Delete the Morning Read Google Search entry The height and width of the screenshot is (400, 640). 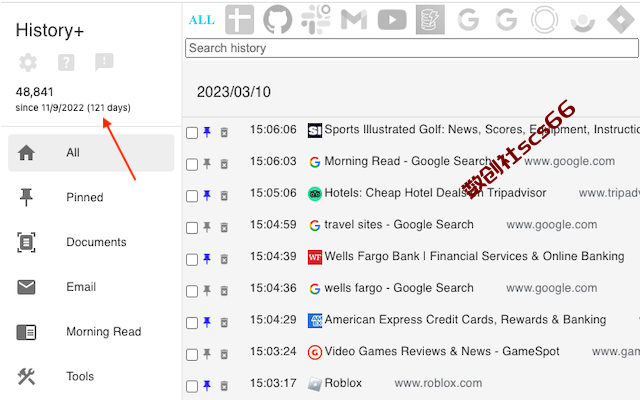(x=224, y=164)
